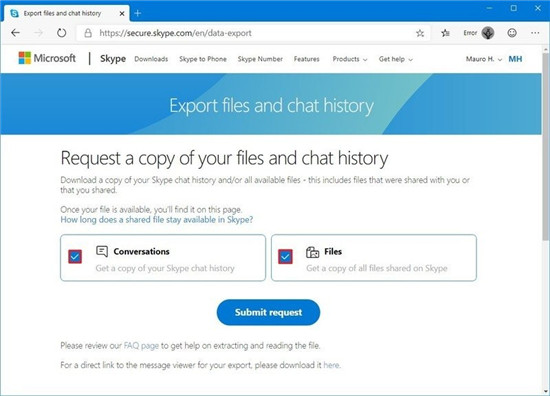
Task: Go to Skype to Phone
Action: pyautogui.click(x=203, y=59)
